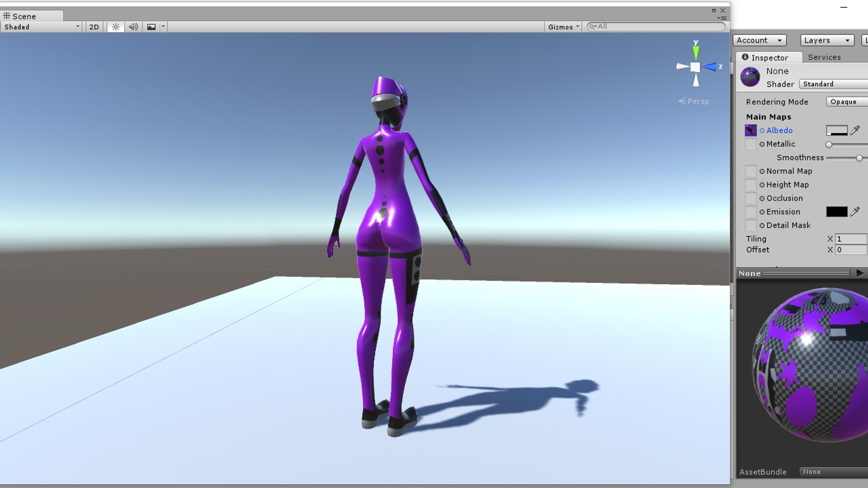Click the Emission texture slot
This screenshot has width=868, height=488.
click(x=750, y=212)
